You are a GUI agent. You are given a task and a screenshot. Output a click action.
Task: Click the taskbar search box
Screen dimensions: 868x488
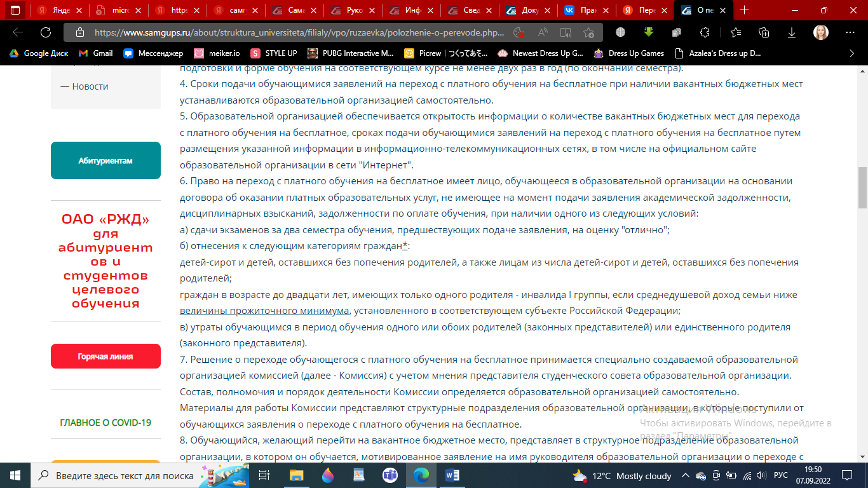pyautogui.click(x=139, y=475)
